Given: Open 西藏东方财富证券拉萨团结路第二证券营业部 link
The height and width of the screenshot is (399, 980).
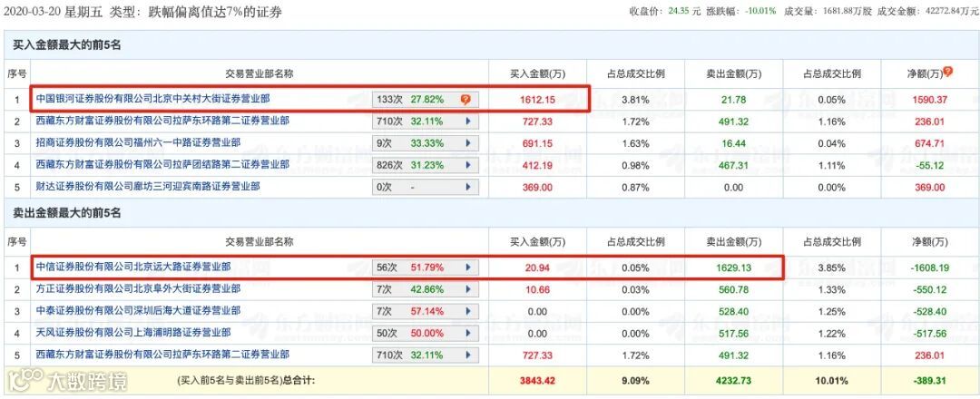Looking at the screenshot, I should pyautogui.click(x=162, y=164).
